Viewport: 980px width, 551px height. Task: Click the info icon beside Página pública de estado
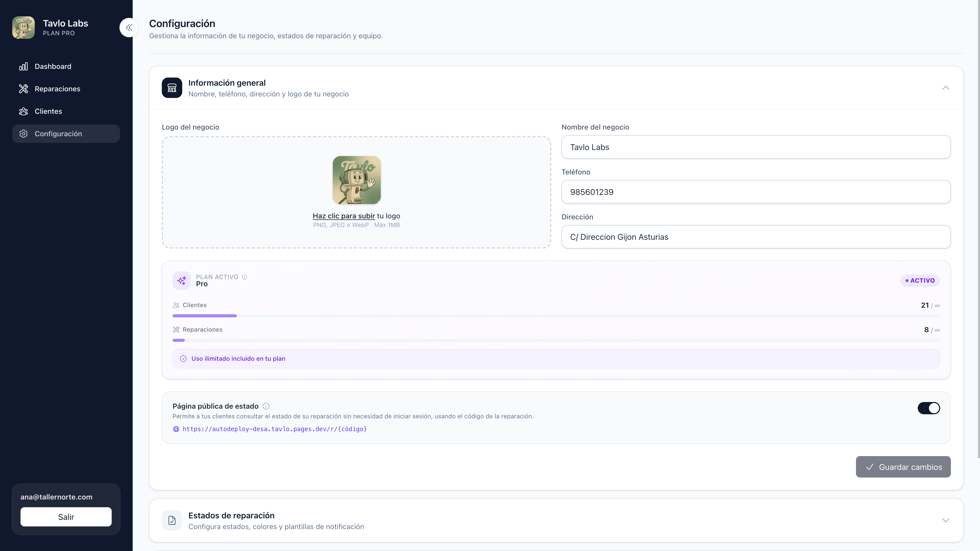click(266, 406)
